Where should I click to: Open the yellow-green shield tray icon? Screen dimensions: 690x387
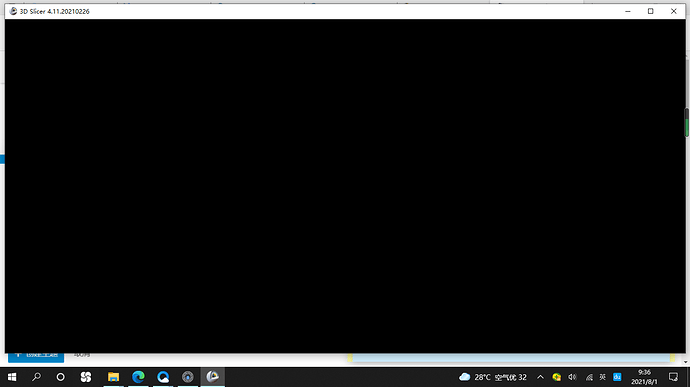(557, 377)
